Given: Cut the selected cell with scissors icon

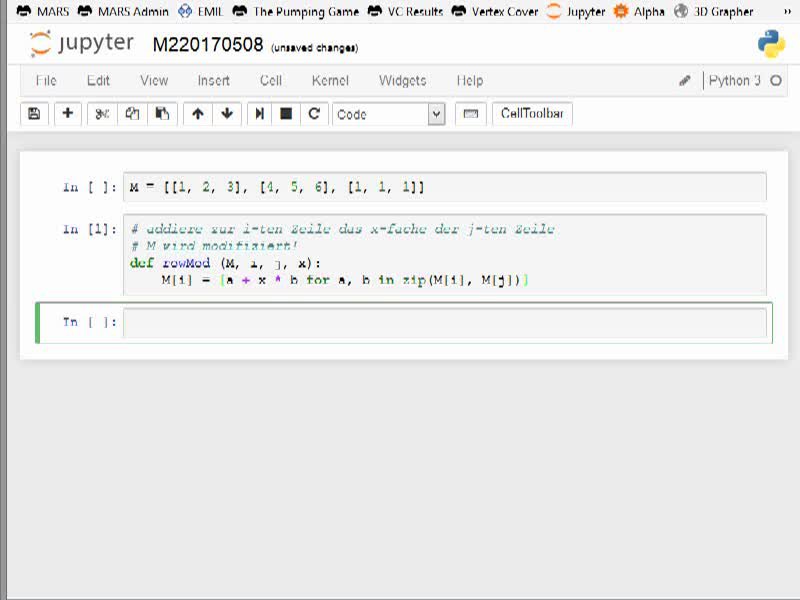Looking at the screenshot, I should click(x=102, y=114).
